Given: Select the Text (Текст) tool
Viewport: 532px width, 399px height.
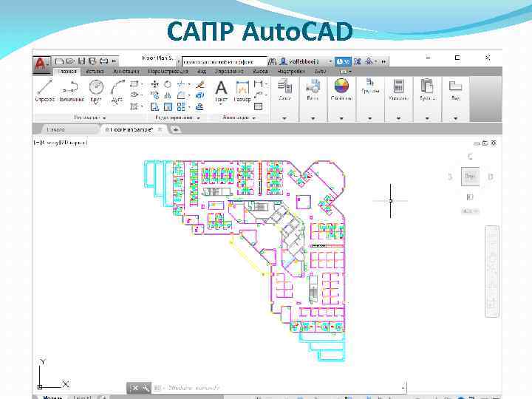Looking at the screenshot, I should [221, 91].
